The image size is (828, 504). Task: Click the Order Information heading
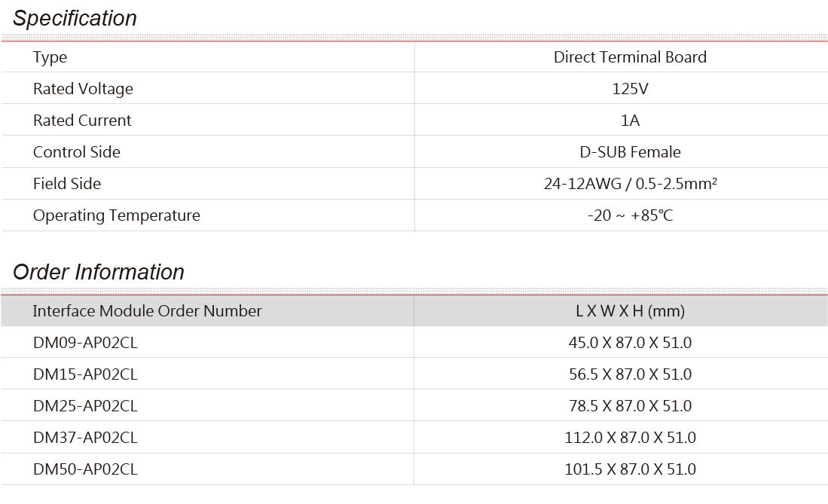point(99,272)
